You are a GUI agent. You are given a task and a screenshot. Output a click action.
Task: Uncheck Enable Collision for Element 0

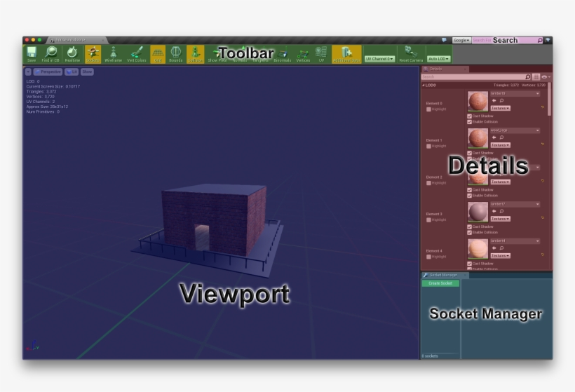click(x=469, y=122)
